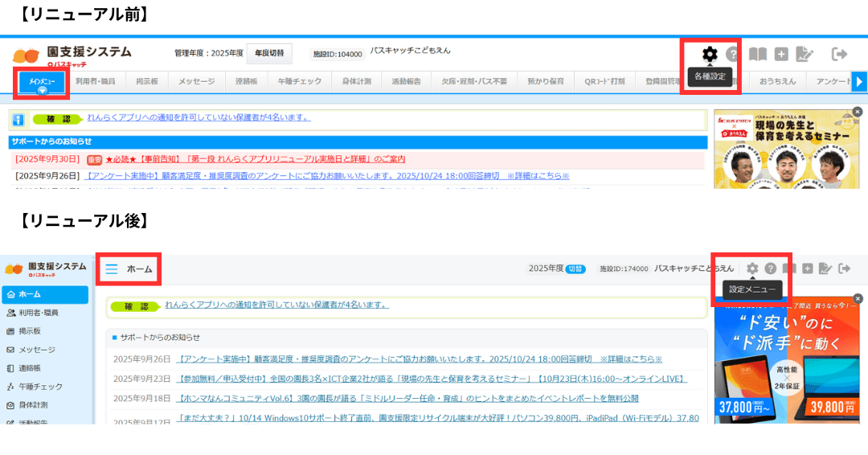Click the help question mark in old header

click(x=732, y=55)
